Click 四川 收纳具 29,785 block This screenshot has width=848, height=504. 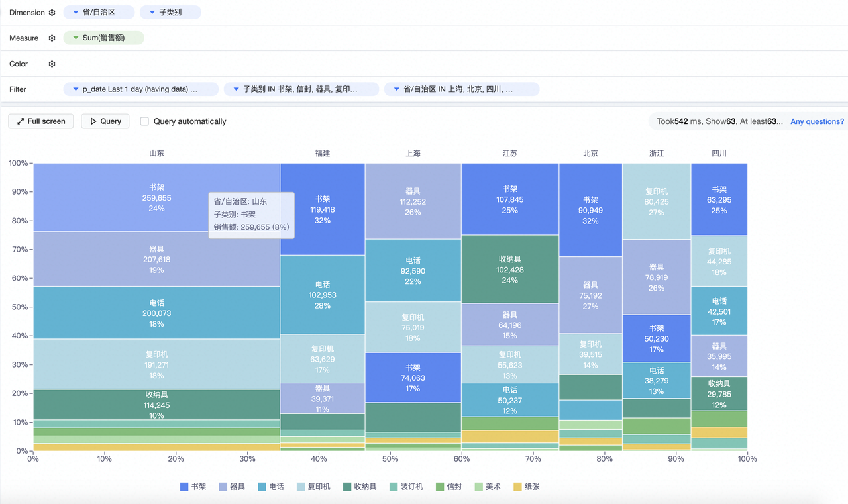coord(719,393)
